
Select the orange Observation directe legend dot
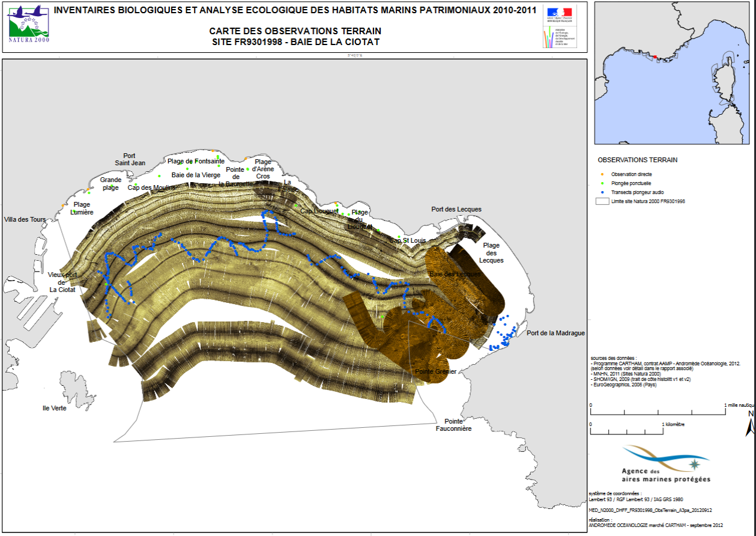tap(601, 174)
